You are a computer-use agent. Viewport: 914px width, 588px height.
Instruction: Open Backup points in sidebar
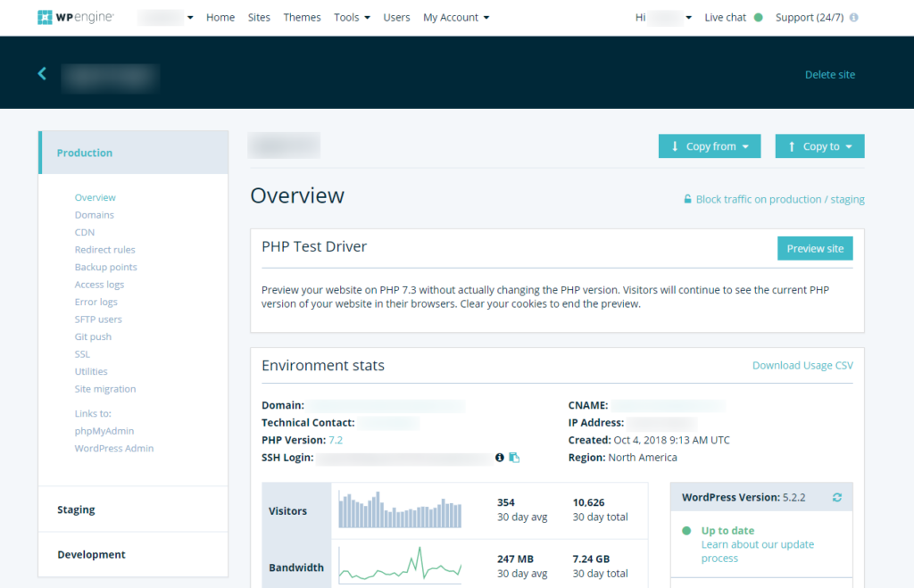point(105,267)
